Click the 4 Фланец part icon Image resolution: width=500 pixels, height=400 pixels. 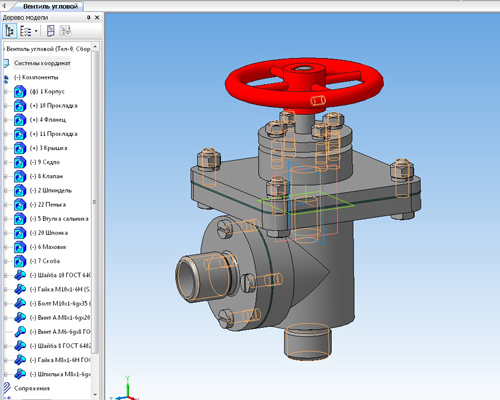coord(20,120)
